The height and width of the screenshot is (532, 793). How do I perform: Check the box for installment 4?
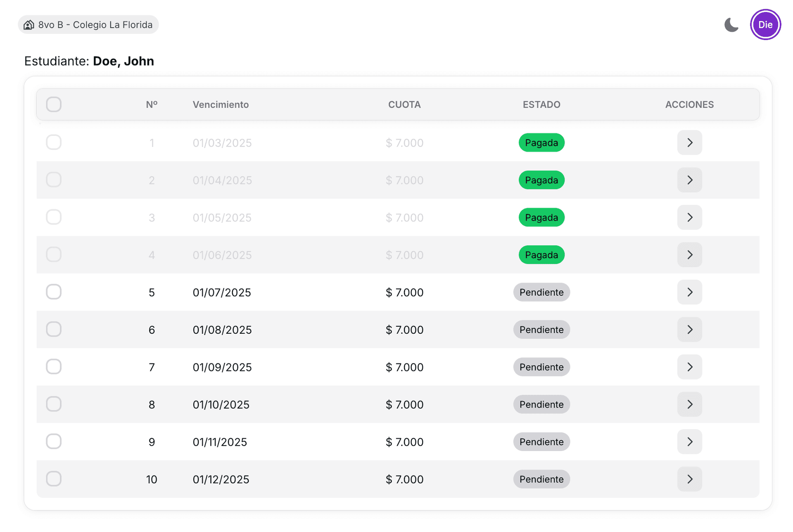coord(54,255)
